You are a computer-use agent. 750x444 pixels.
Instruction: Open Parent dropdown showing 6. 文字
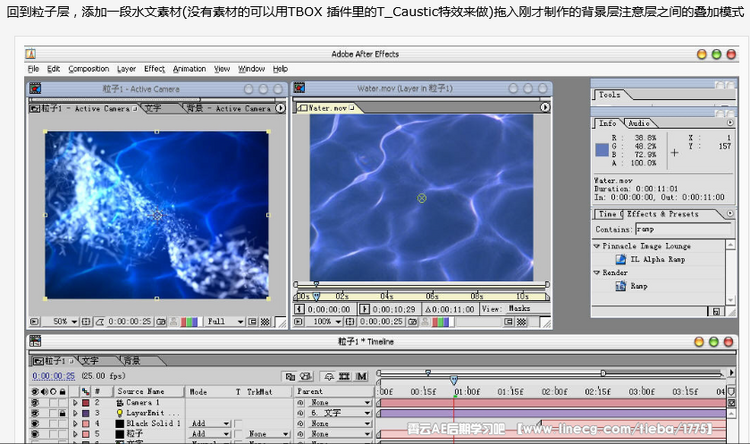pos(339,412)
